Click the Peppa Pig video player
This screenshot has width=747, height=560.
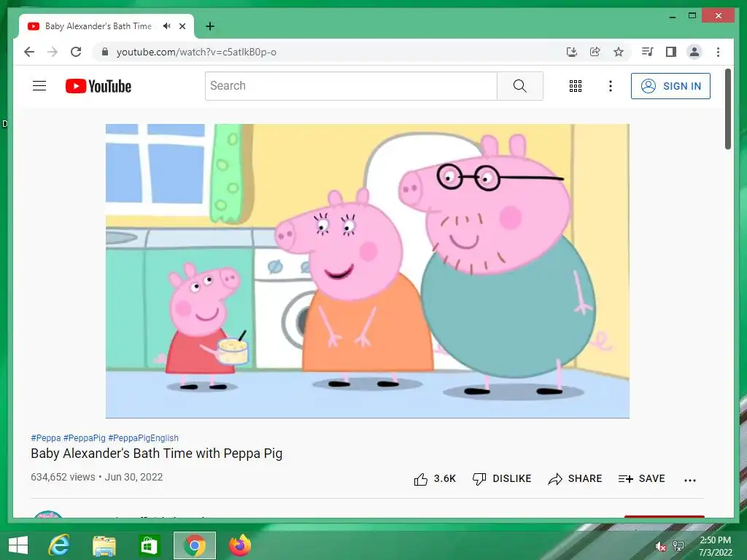[368, 271]
